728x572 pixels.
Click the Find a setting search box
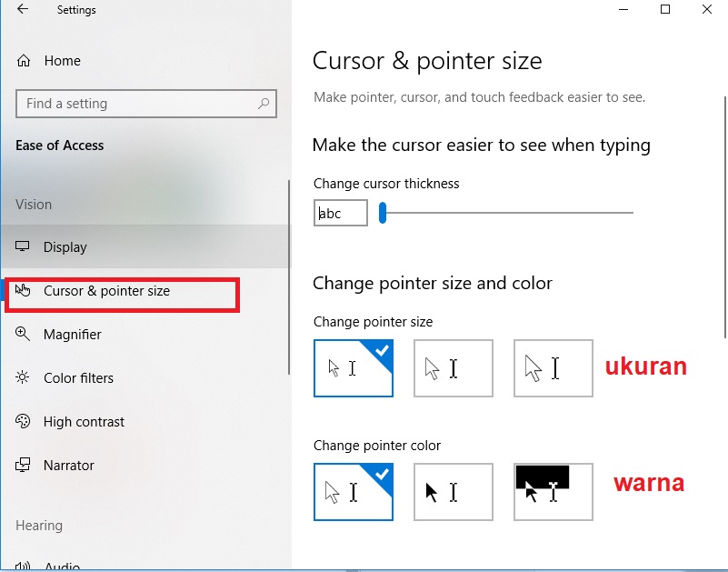pos(145,104)
